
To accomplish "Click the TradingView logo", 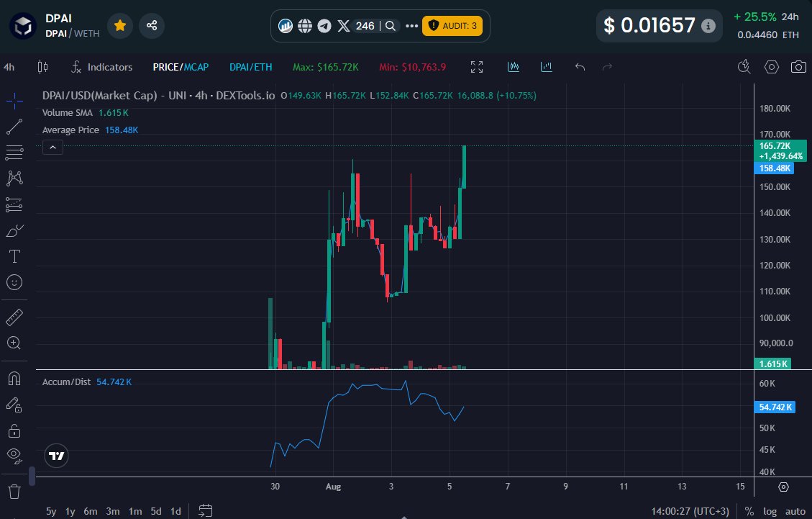I will click(56, 456).
